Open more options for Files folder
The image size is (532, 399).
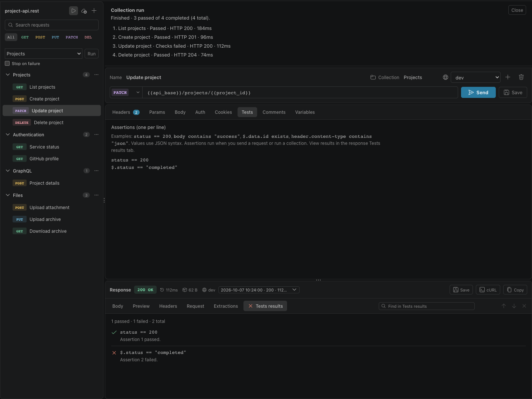coord(96,195)
